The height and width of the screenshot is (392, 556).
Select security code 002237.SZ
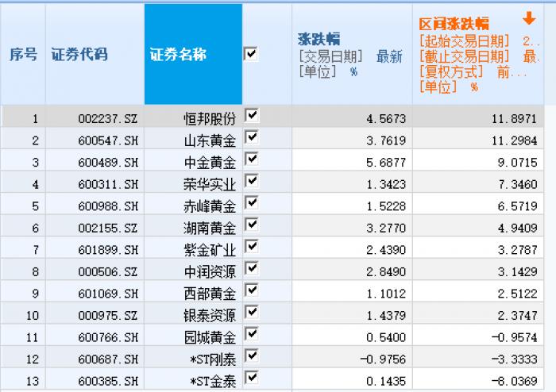(x=108, y=118)
